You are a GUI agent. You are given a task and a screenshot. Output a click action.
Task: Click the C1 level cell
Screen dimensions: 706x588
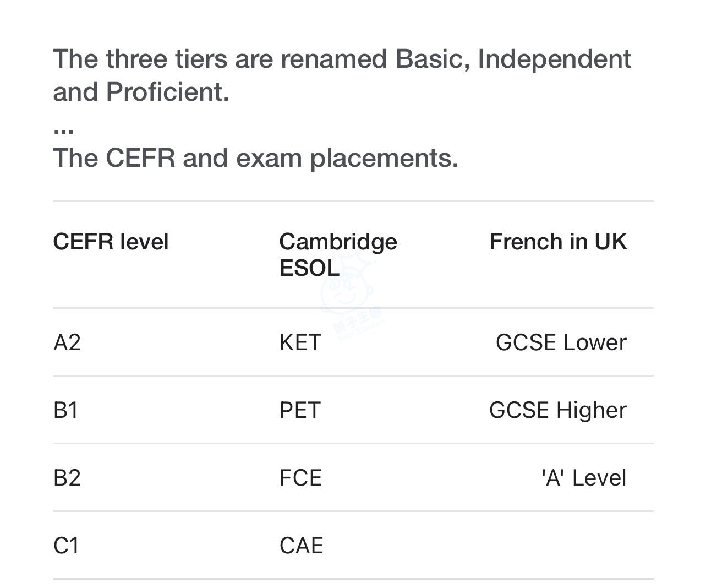tap(67, 546)
